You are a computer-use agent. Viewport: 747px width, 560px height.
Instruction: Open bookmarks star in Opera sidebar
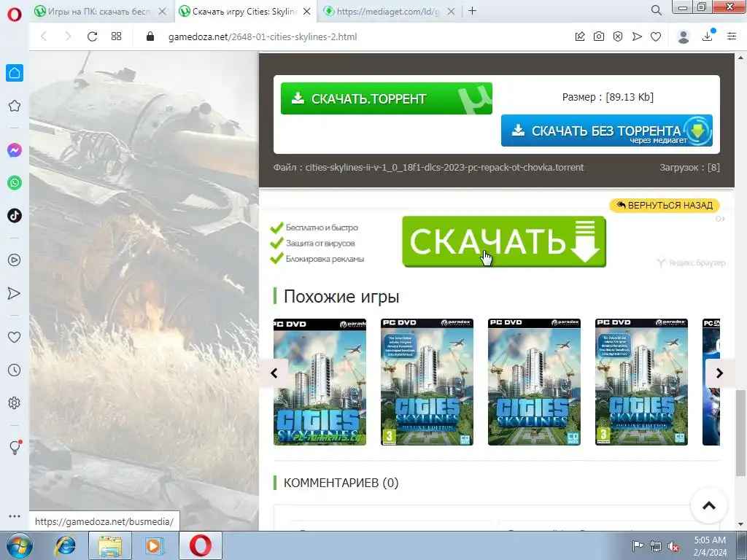15,106
